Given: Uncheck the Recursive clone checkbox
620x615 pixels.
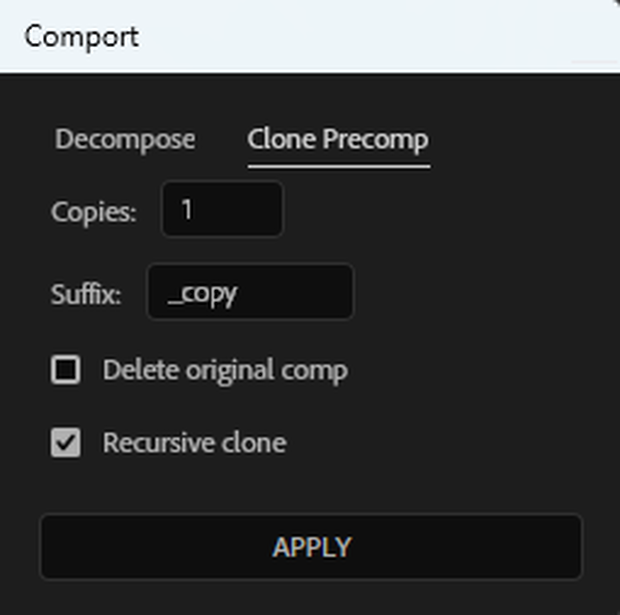Looking at the screenshot, I should click(x=66, y=442).
